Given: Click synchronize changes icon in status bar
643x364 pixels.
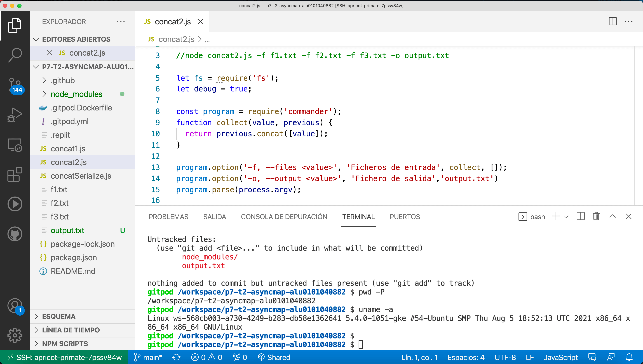Looking at the screenshot, I should click(176, 358).
